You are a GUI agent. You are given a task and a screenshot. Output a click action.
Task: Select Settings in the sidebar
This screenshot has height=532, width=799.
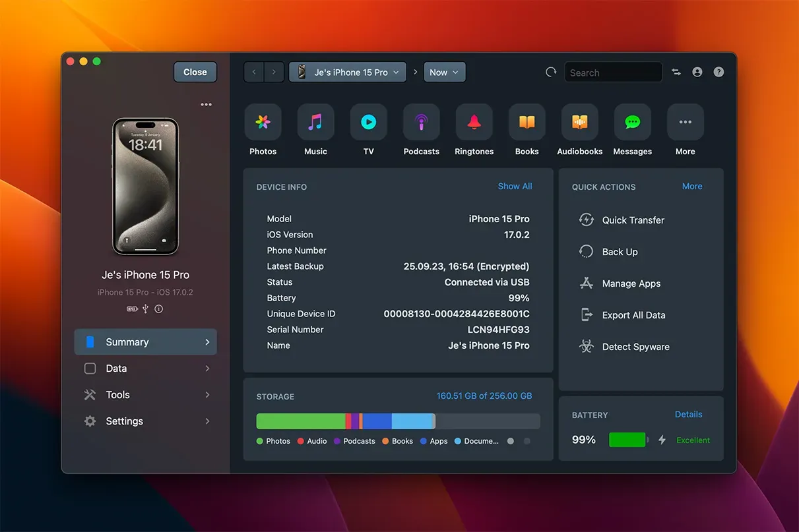tap(145, 421)
